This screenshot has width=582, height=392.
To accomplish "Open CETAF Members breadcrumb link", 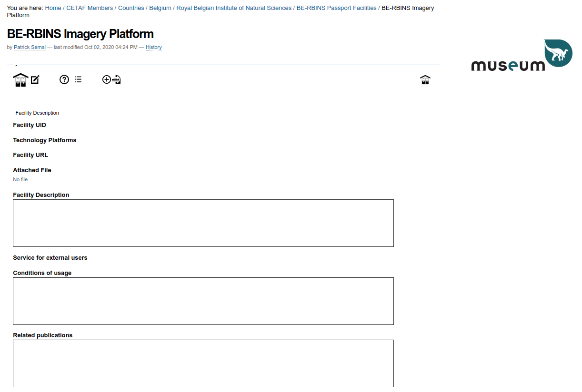I will tap(90, 8).
